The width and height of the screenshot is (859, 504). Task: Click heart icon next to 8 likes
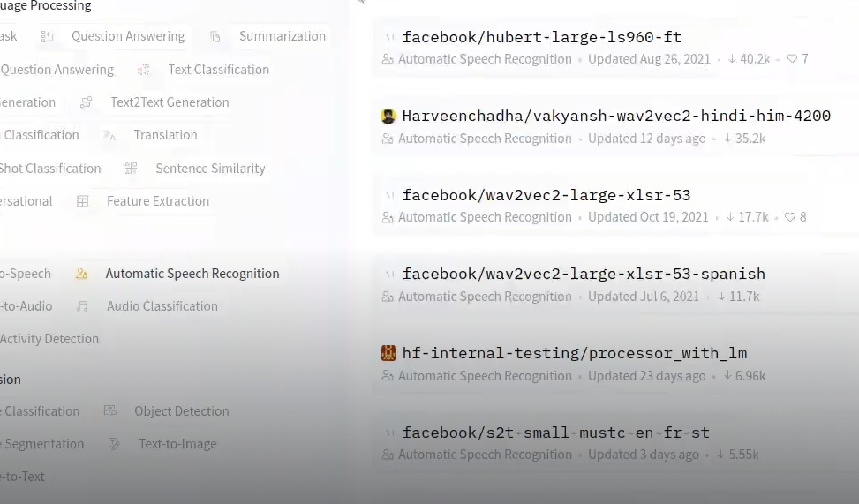(789, 217)
